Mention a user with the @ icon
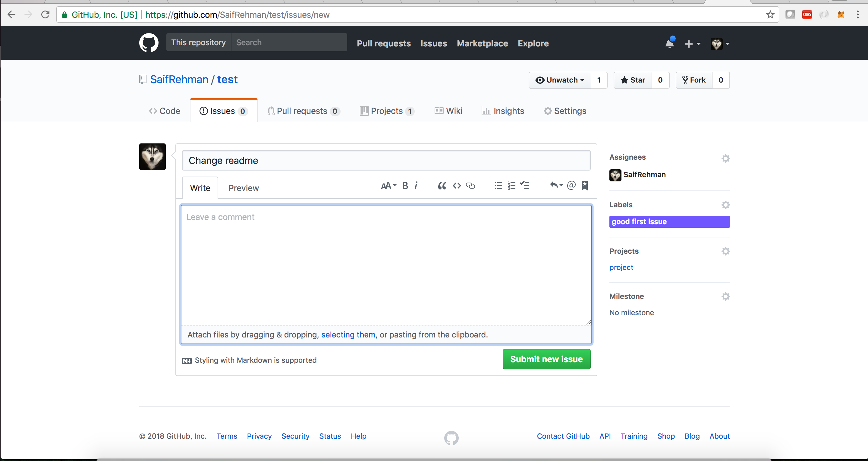 coord(571,185)
